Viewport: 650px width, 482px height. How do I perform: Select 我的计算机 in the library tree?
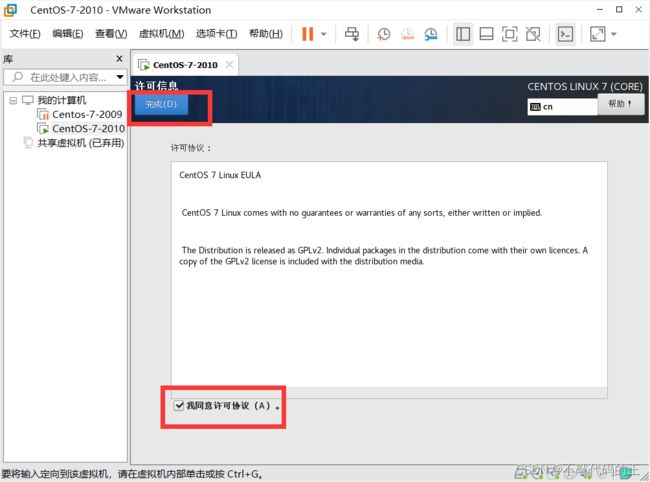[x=61, y=100]
